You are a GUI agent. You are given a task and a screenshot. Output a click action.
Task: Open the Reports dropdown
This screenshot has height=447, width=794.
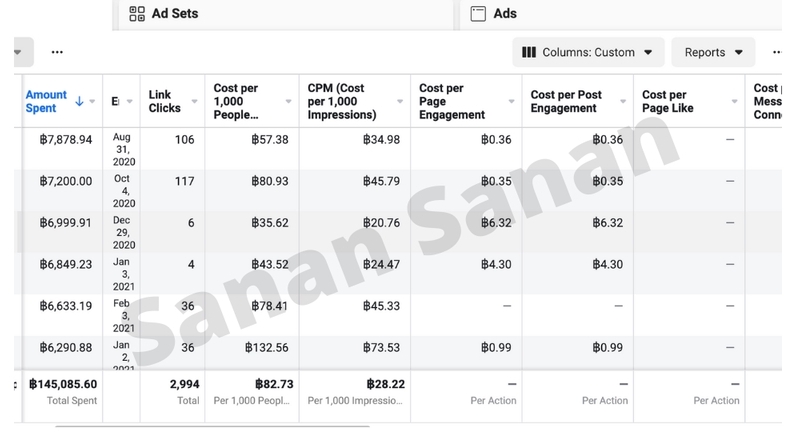coord(738,52)
